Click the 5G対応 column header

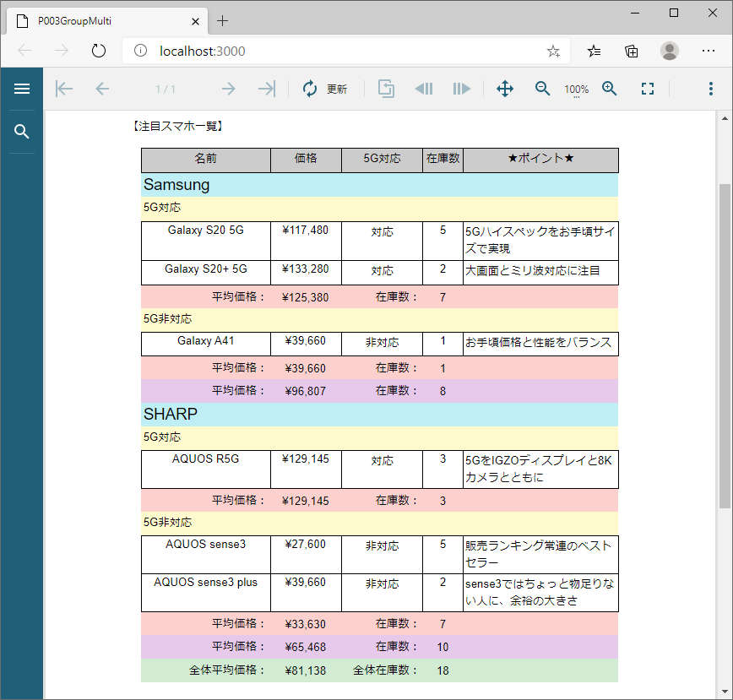[382, 160]
